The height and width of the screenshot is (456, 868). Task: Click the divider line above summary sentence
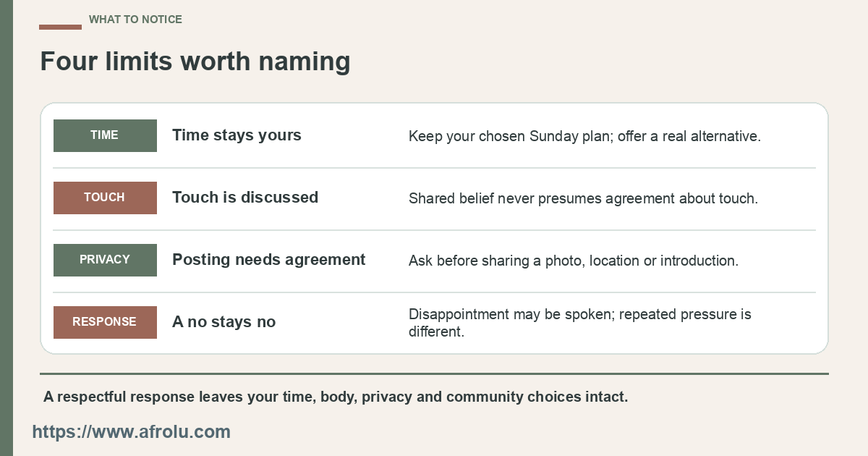tap(434, 373)
